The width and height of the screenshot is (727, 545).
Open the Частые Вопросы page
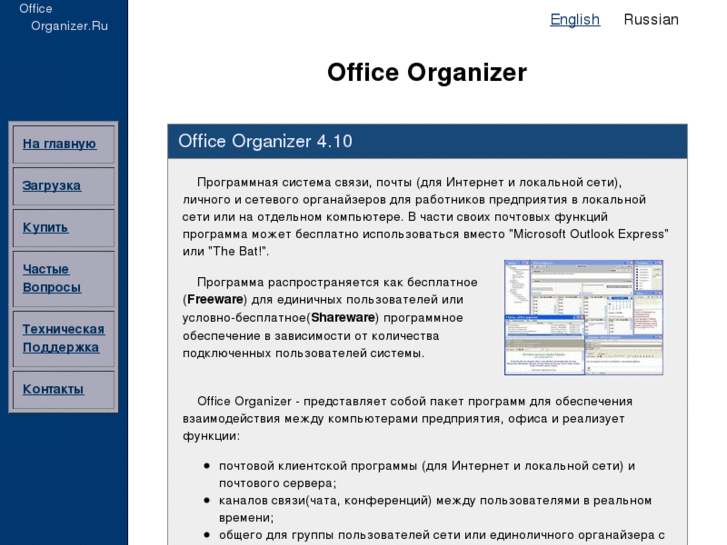[x=51, y=278]
